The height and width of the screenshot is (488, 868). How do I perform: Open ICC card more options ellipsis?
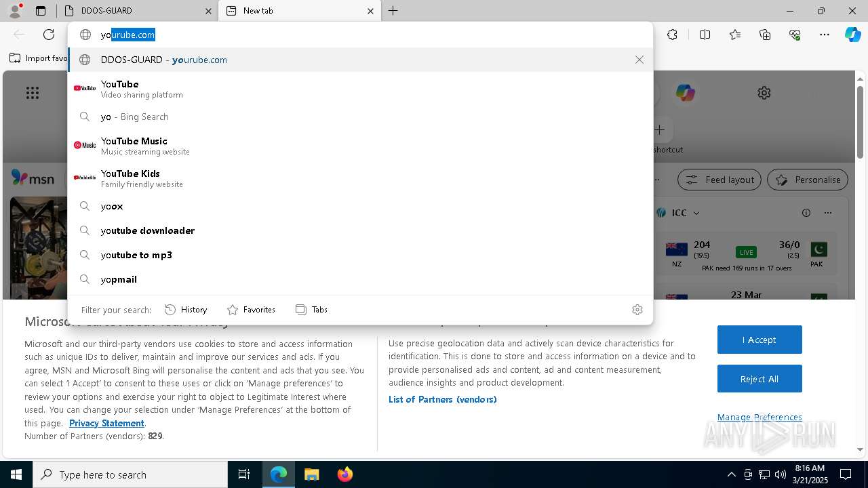pyautogui.click(x=828, y=213)
